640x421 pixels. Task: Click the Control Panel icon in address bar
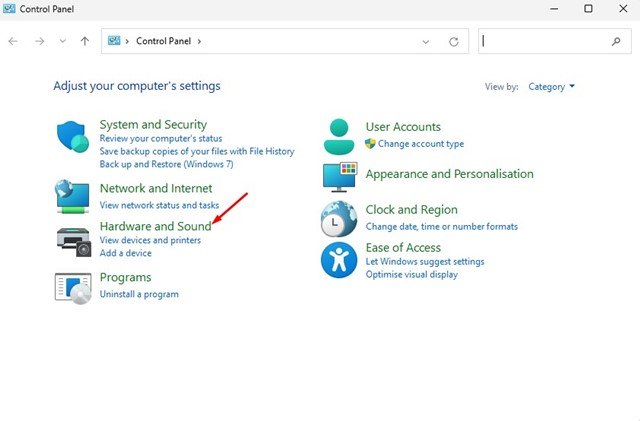click(114, 40)
